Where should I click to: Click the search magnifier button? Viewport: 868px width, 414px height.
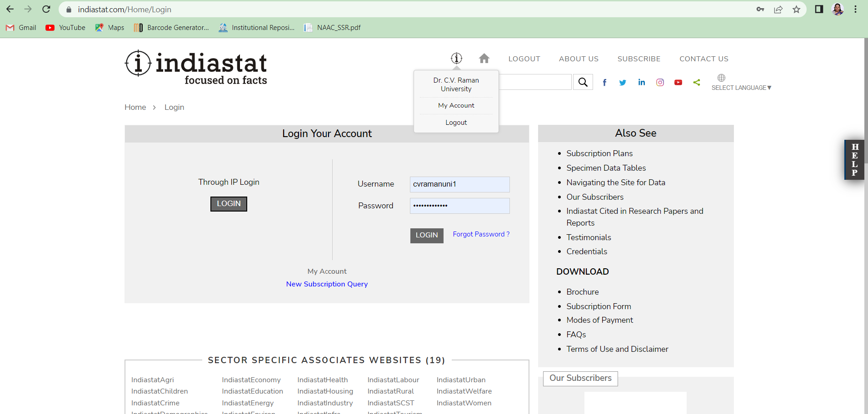click(583, 82)
